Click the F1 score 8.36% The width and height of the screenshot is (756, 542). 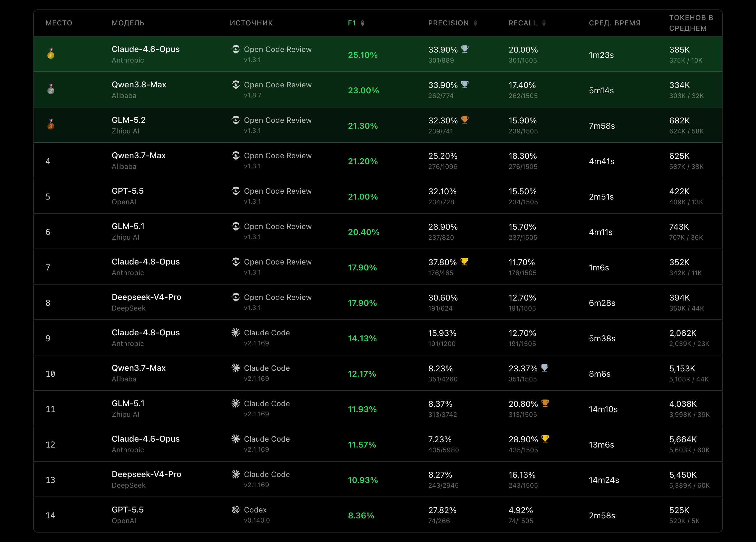[361, 515]
